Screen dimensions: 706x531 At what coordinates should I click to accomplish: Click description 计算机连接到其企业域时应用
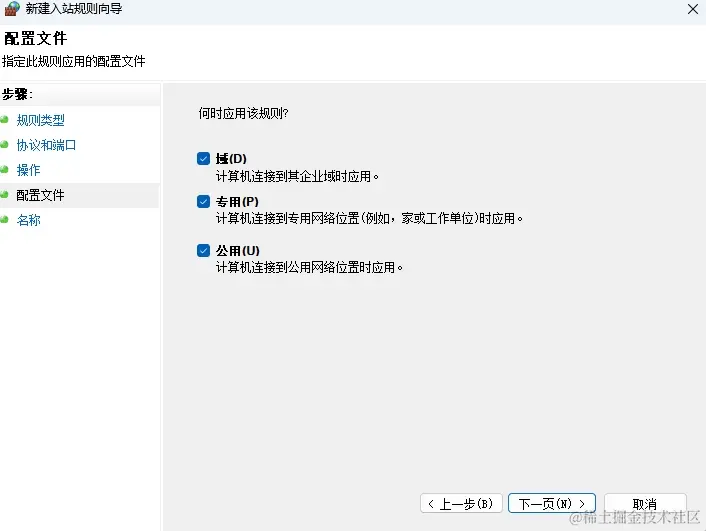(x=297, y=176)
